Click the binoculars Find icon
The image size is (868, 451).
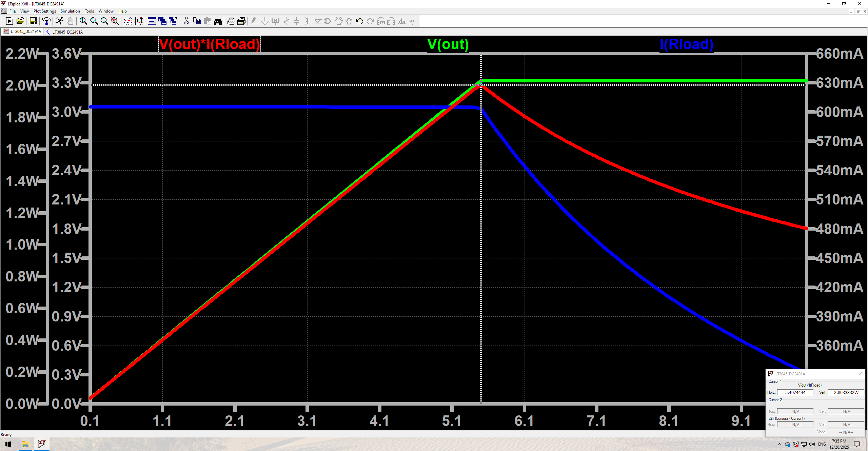[x=218, y=21]
